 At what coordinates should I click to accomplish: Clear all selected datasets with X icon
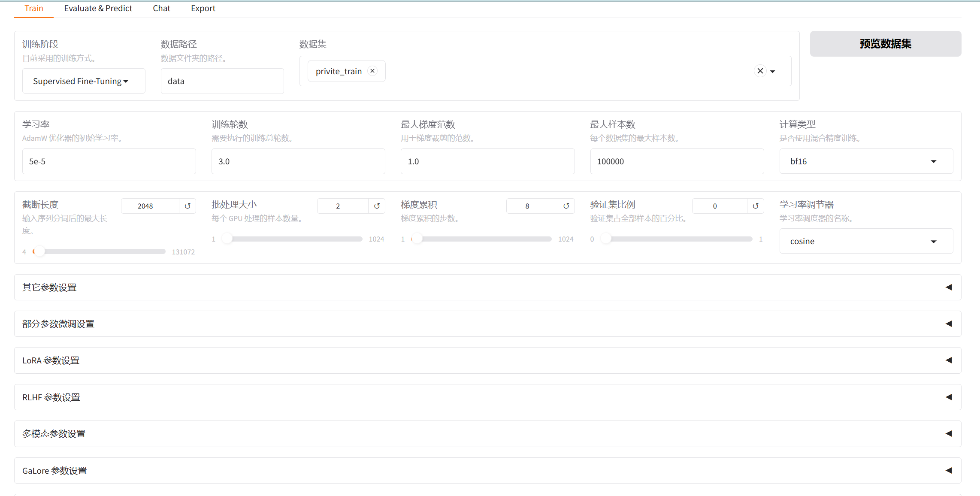(x=760, y=71)
